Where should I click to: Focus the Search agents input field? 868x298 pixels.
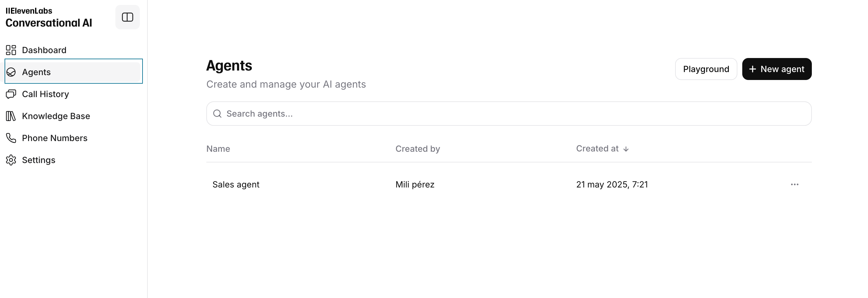pyautogui.click(x=509, y=114)
